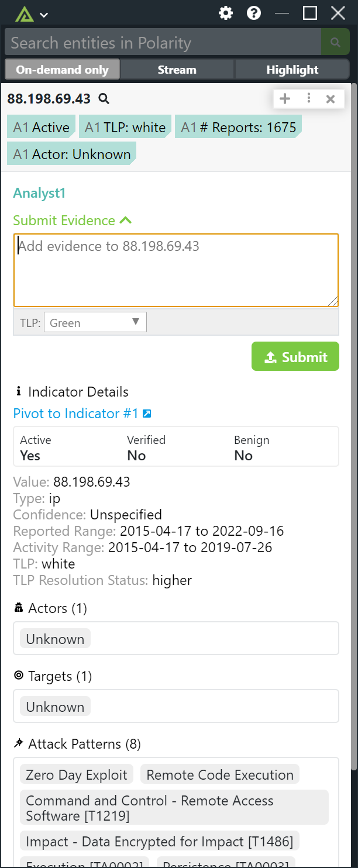The height and width of the screenshot is (868, 358).
Task: Click the Benign No status cell
Action: [x=252, y=447]
